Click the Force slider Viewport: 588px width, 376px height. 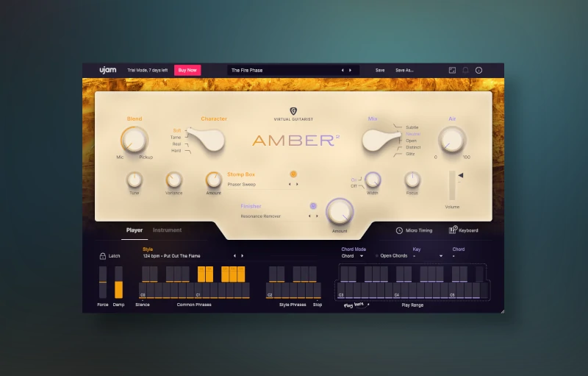(x=103, y=283)
